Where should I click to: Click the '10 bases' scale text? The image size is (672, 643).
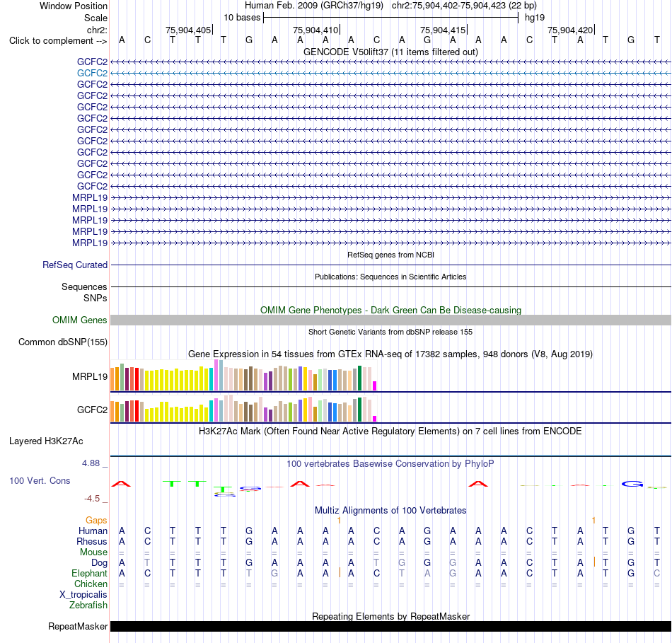click(x=242, y=18)
